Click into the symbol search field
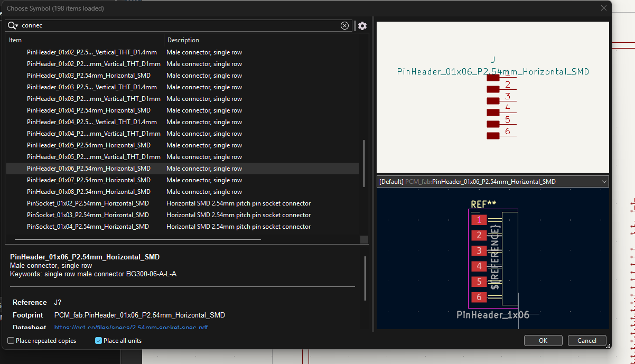635x364 pixels. click(x=180, y=25)
